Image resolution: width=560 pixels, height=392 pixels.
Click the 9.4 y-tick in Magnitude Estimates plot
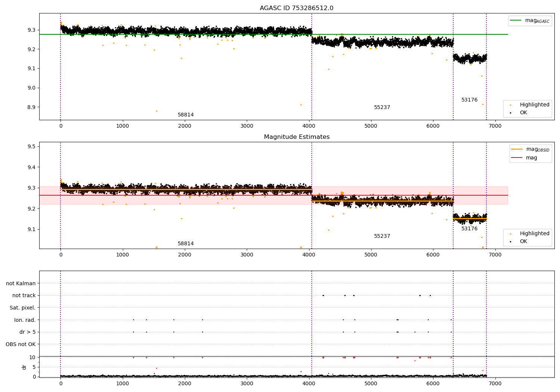tap(32, 167)
